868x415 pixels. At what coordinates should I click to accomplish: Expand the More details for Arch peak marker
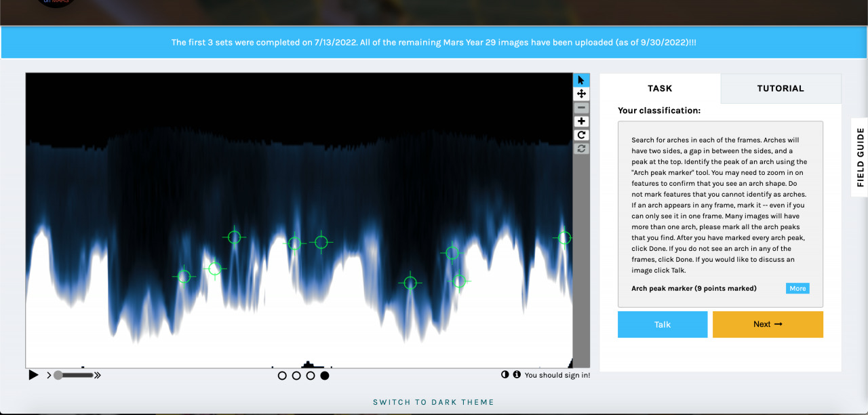(x=797, y=288)
